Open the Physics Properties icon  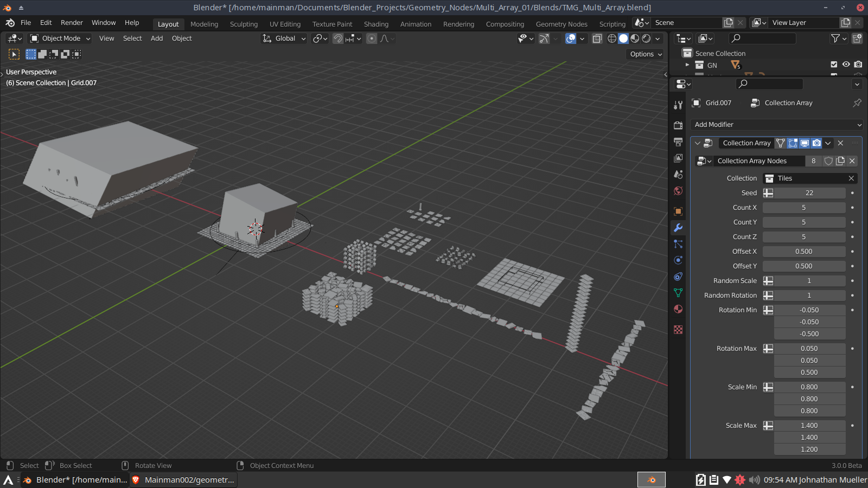[x=678, y=260]
